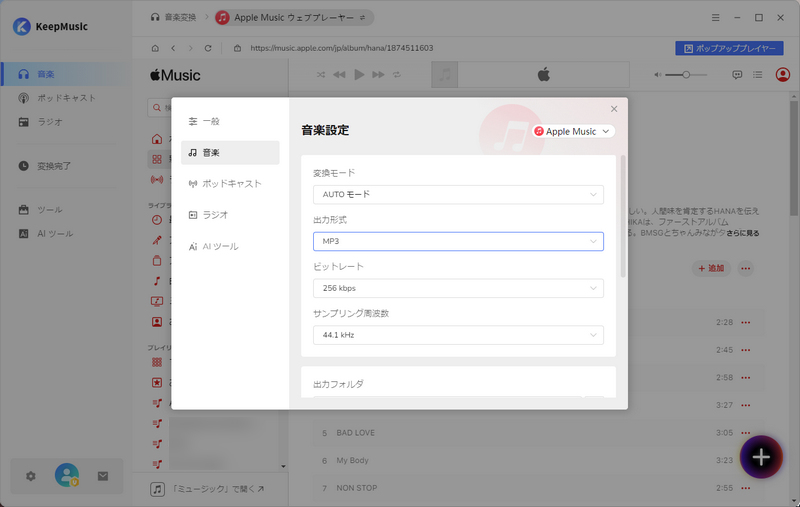
Task: Click the 追加 add button
Action: (x=711, y=268)
